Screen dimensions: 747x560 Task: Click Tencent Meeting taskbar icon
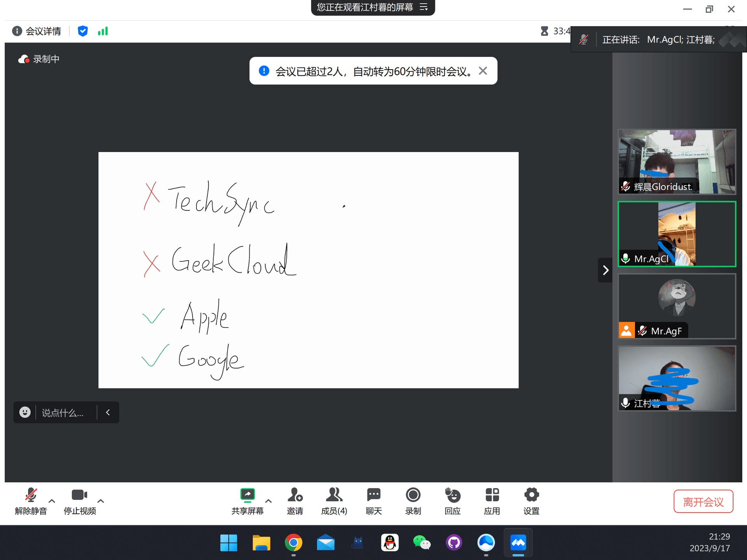click(x=518, y=542)
